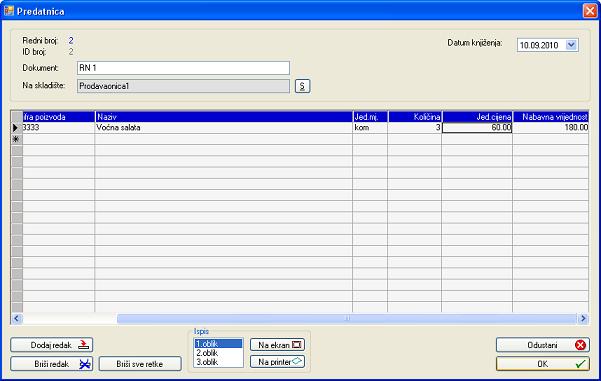601x381 pixels.
Task: Click Briši sve retke button
Action: (x=140, y=364)
